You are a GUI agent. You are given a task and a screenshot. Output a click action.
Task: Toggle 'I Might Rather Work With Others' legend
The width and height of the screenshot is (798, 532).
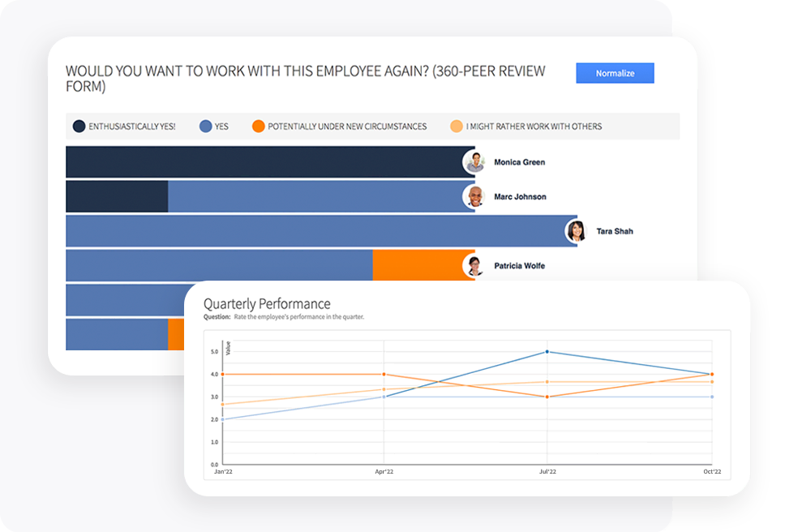point(533,127)
